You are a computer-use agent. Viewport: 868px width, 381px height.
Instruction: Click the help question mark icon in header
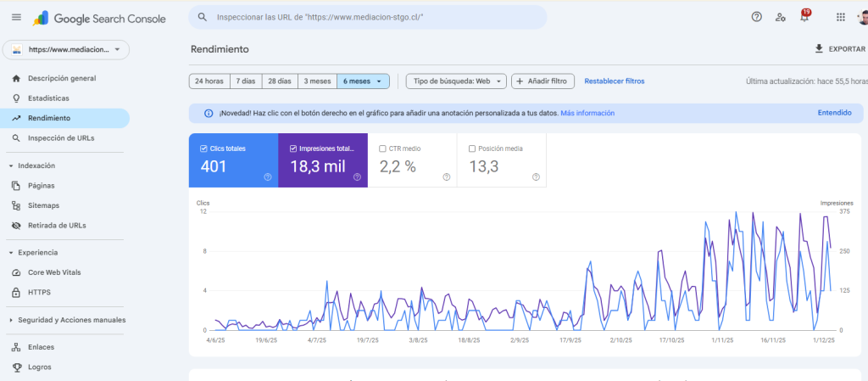point(757,17)
